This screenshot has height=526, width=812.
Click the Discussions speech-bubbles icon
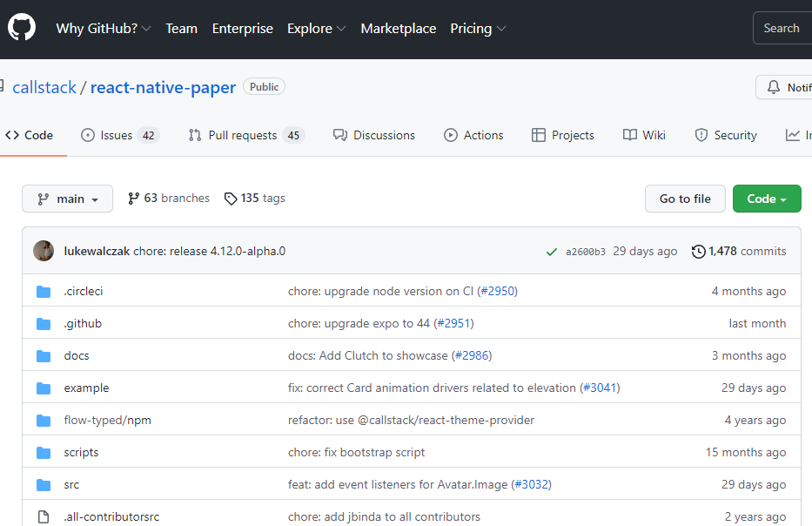click(340, 135)
